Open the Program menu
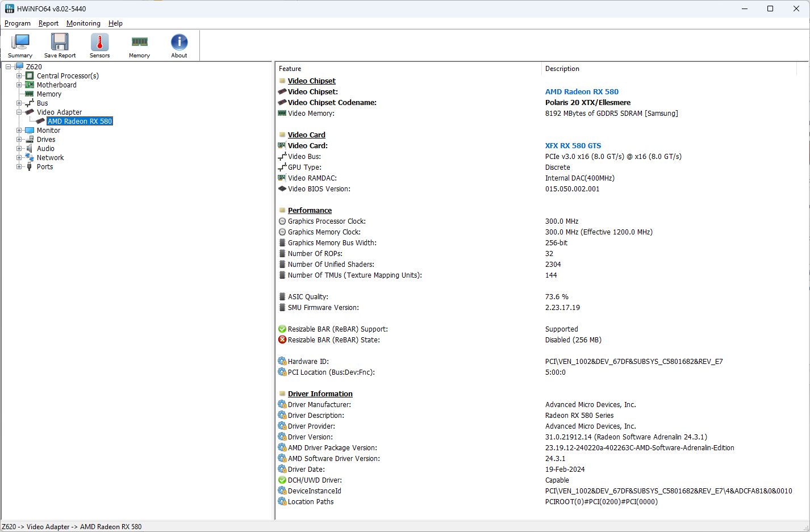This screenshot has height=532, width=810. point(18,23)
